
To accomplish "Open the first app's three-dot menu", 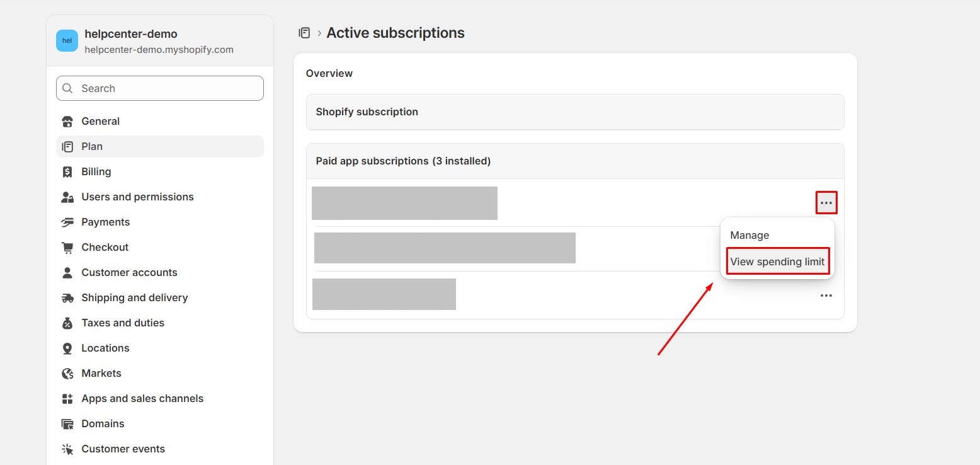I will [x=826, y=203].
